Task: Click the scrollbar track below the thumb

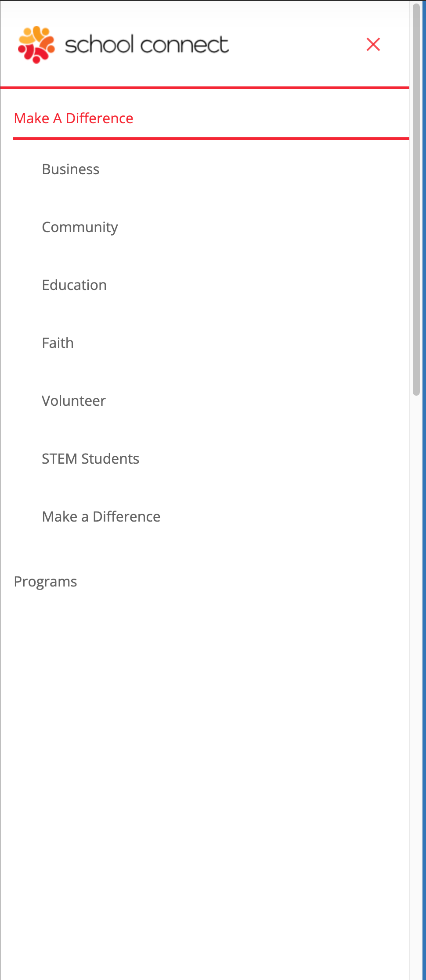Action: coord(416,658)
